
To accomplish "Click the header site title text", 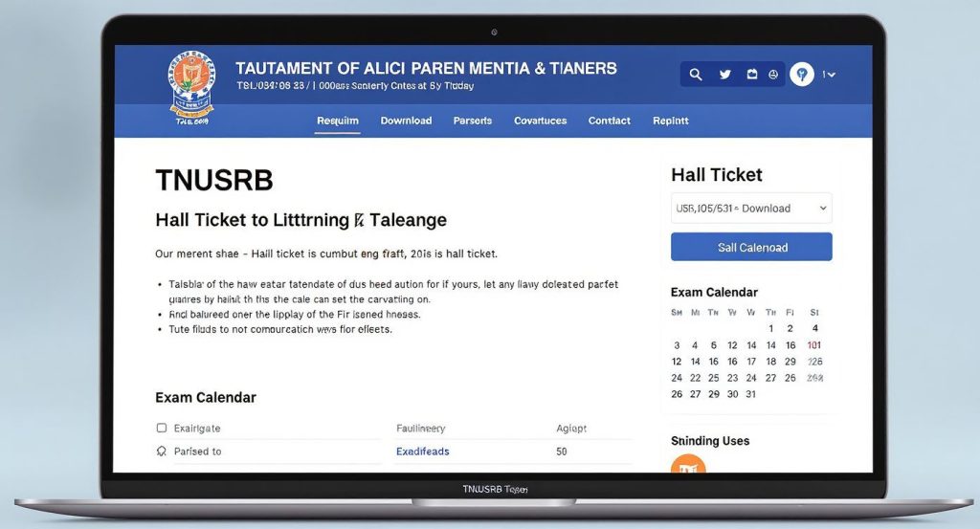I will (426, 68).
